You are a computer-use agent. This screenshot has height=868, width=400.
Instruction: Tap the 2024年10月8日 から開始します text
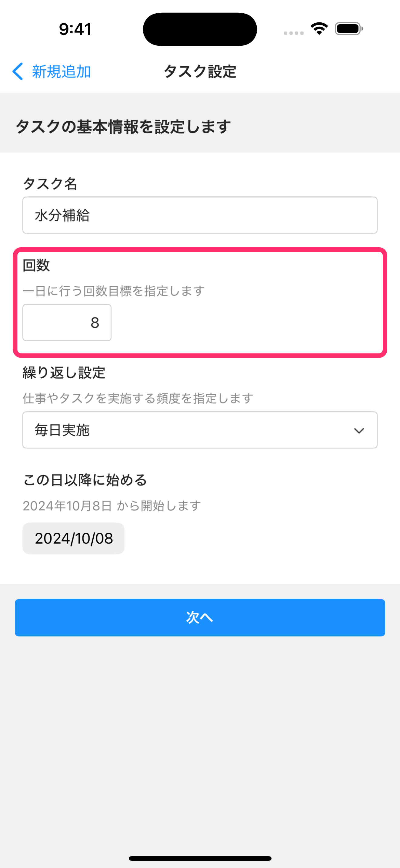point(112,505)
